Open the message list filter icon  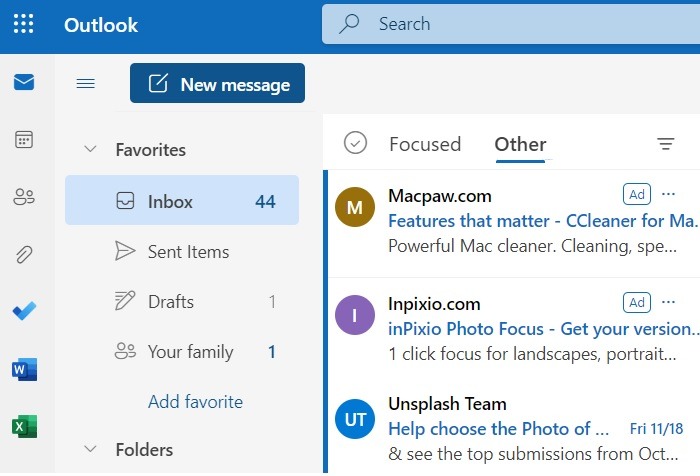pos(666,144)
